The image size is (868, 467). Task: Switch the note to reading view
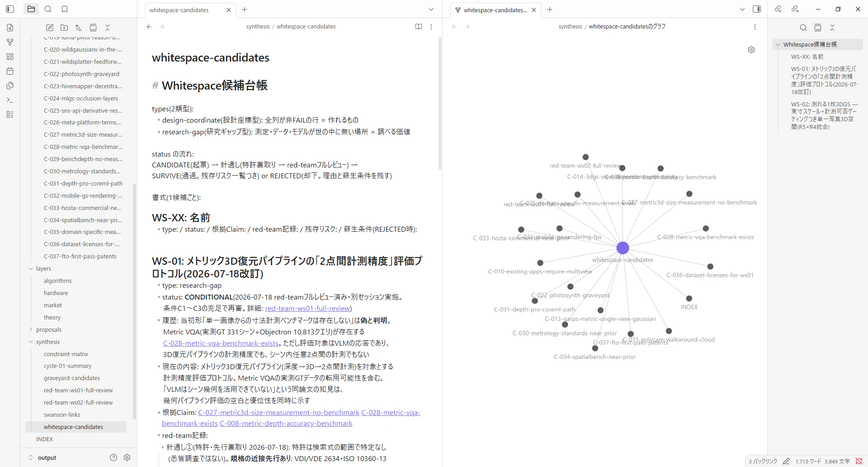(x=419, y=27)
